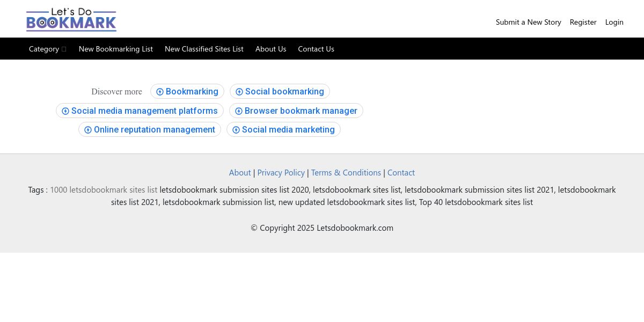
Task: Click the arrow icon beside Bookmarking
Action: [160, 92]
